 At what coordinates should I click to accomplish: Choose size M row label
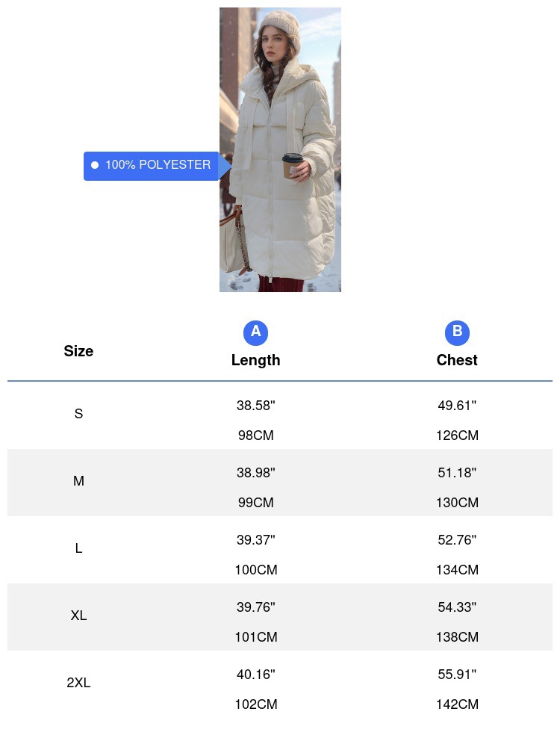[x=78, y=481]
